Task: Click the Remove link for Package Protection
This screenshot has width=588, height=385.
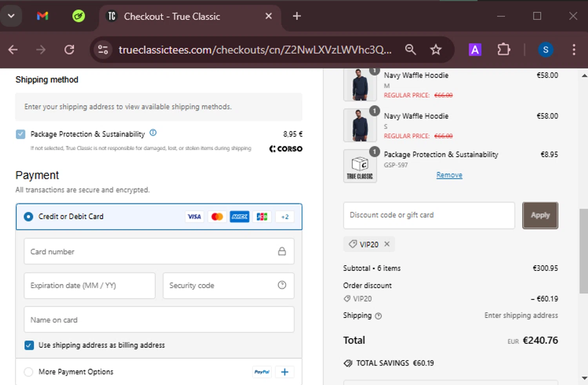Action: (449, 175)
